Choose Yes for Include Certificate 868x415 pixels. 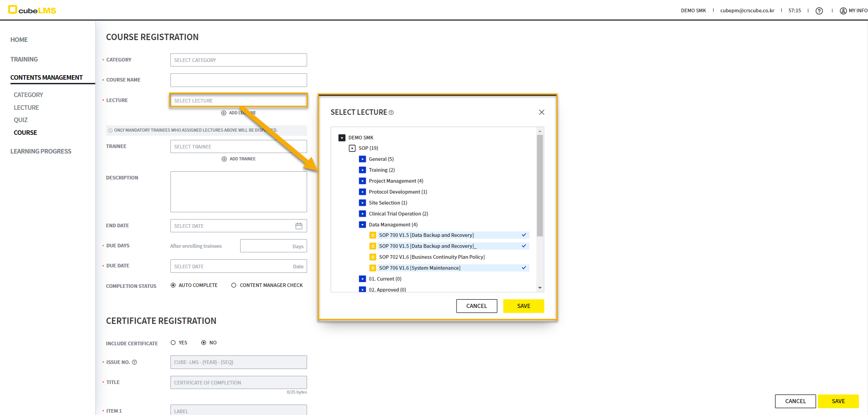173,343
